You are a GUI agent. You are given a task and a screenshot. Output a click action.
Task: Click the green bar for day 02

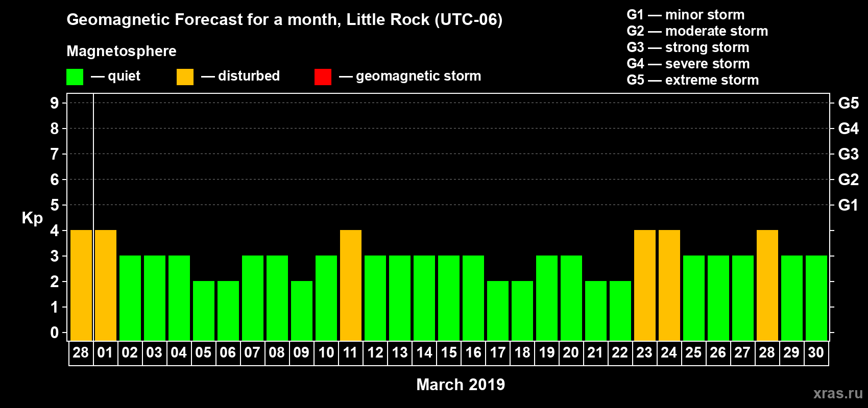coord(130,298)
